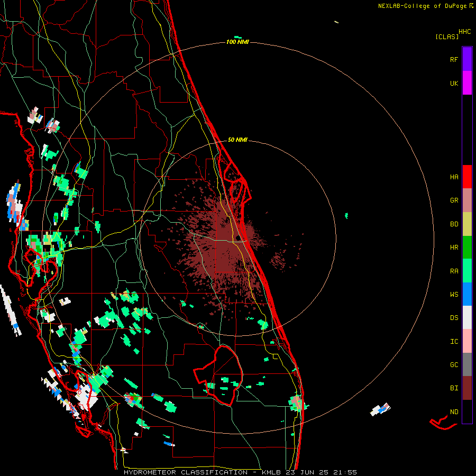Click the 'UK' legend label
Screen dimensions: 476x476
click(454, 83)
